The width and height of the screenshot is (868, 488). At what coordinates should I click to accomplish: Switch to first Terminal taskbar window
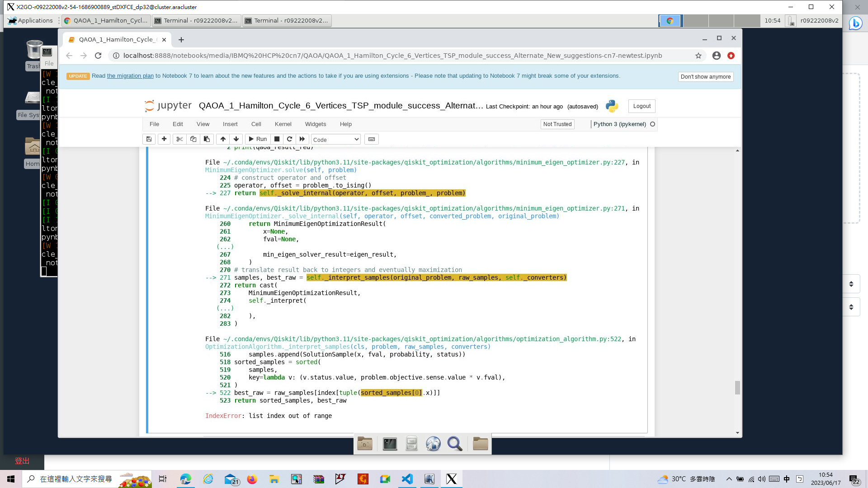click(196, 21)
